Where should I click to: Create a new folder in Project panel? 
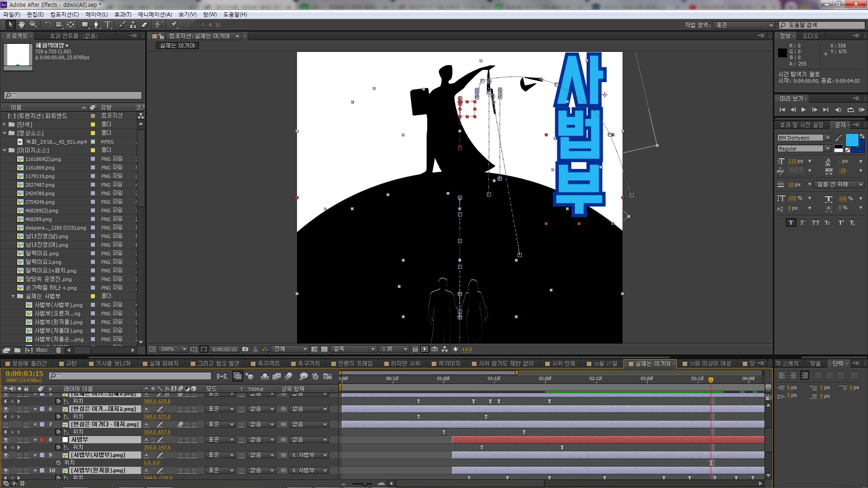point(17,350)
